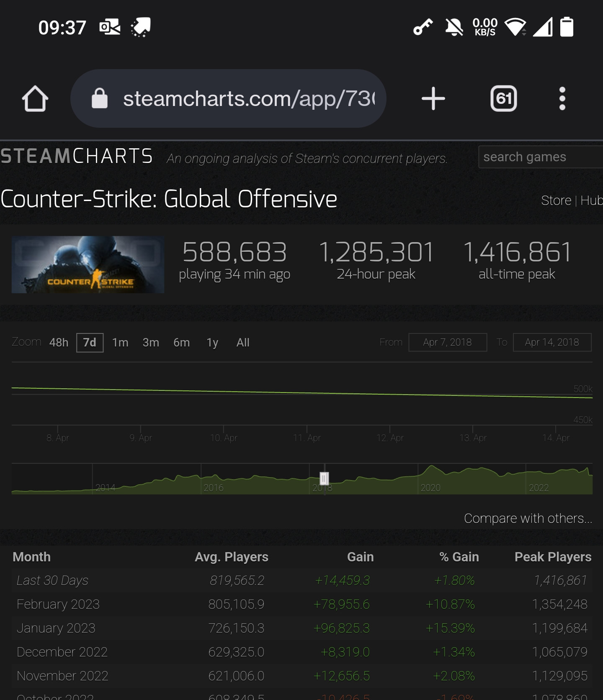Select the 7d zoom range
The width and height of the screenshot is (603, 700).
[x=90, y=343]
